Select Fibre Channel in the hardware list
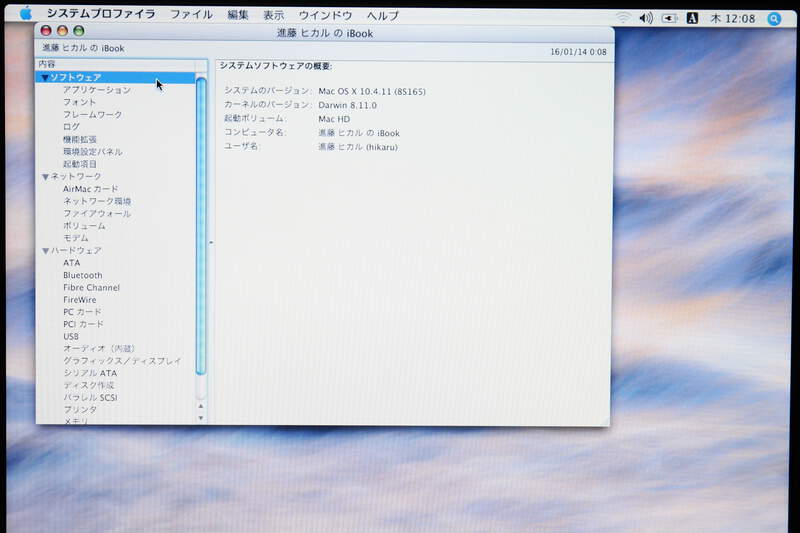The height and width of the screenshot is (533, 800). click(91, 287)
